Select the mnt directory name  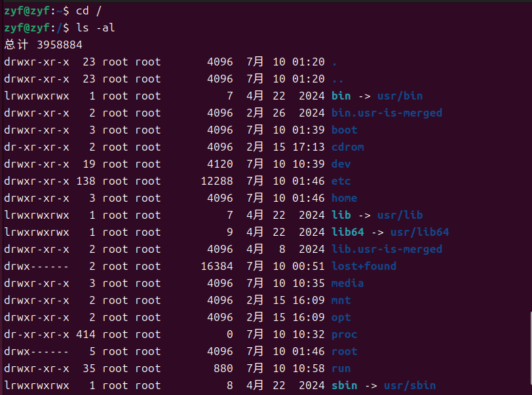coord(341,300)
